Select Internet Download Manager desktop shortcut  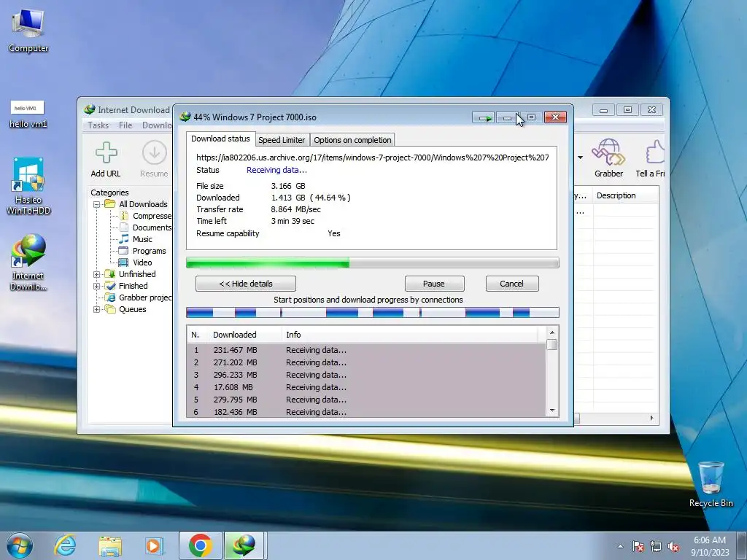pos(28,262)
